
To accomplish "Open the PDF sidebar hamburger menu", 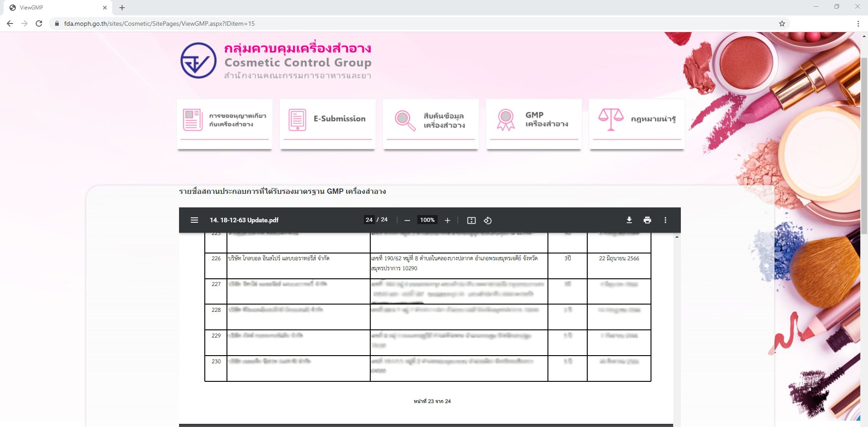I will point(194,220).
